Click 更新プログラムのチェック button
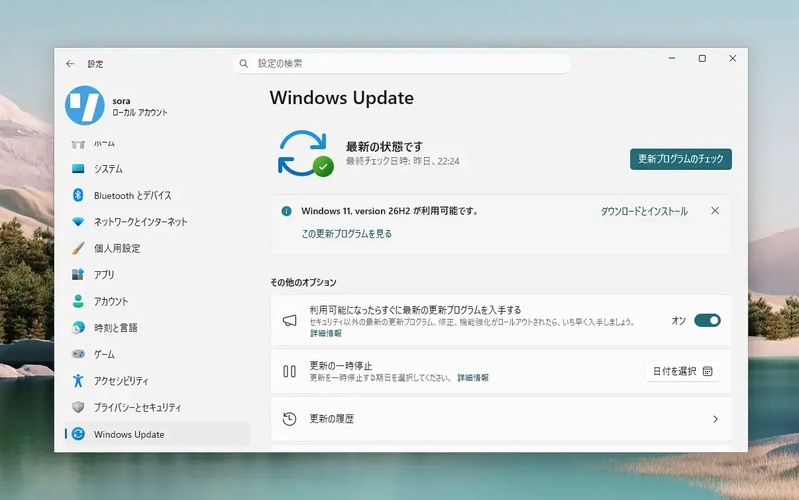799x500 pixels. (681, 159)
